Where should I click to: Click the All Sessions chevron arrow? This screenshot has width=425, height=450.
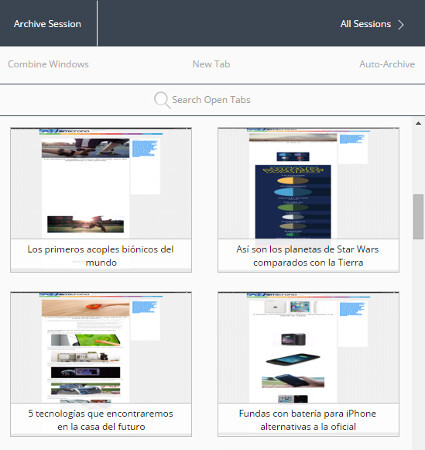(x=401, y=24)
